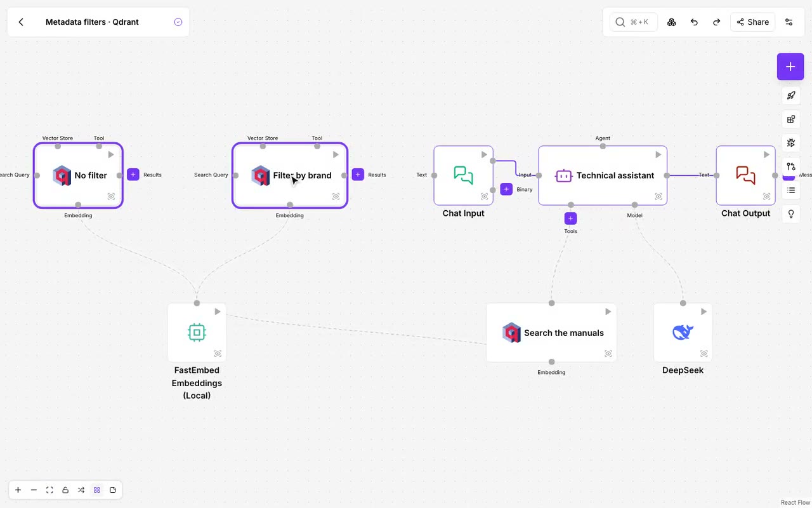Open the blocks icon in the right sidebar

tap(791, 119)
